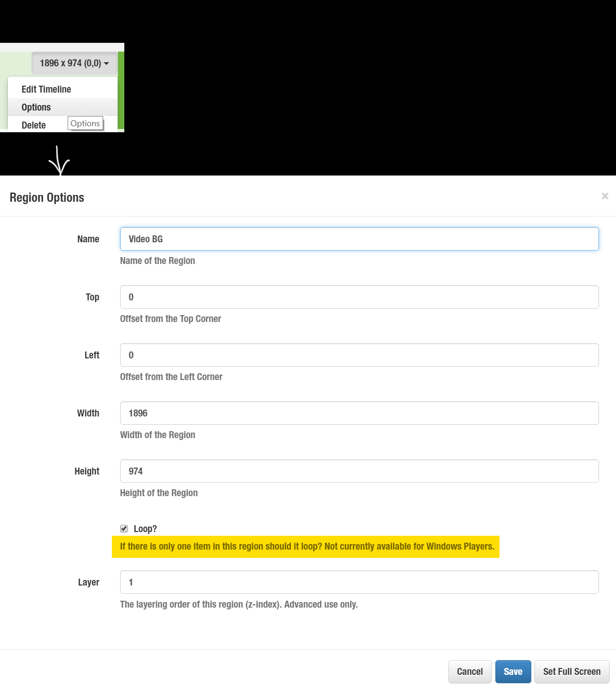Click into the Layer z-index input box
Screen dimensions: 616x691
(x=359, y=582)
